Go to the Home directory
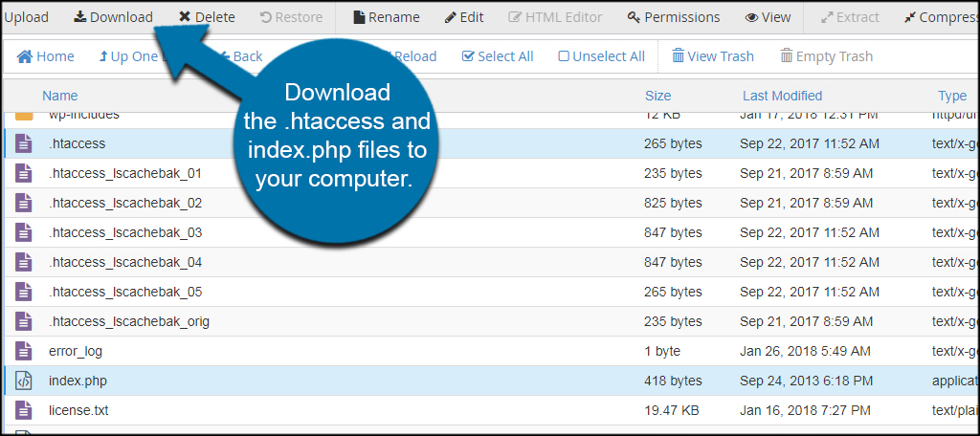This screenshot has width=980, height=436. click(46, 56)
